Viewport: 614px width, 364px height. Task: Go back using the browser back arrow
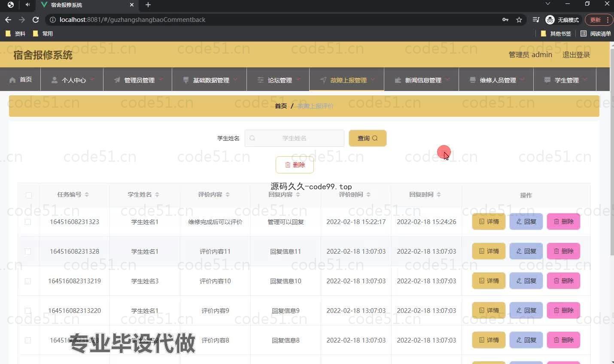click(8, 20)
